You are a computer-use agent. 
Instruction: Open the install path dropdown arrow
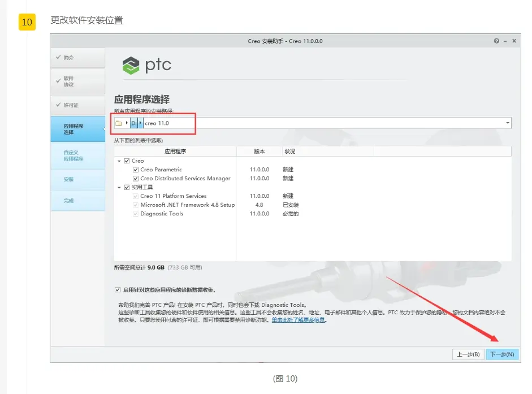pyautogui.click(x=508, y=123)
